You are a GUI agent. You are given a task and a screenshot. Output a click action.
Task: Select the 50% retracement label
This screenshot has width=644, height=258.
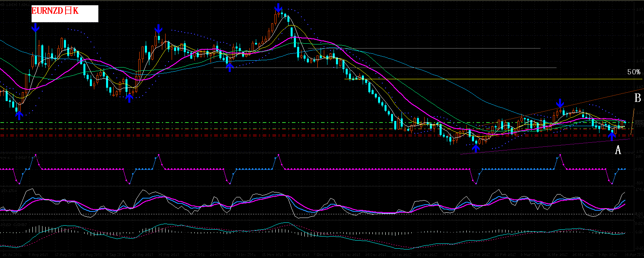[x=633, y=72]
